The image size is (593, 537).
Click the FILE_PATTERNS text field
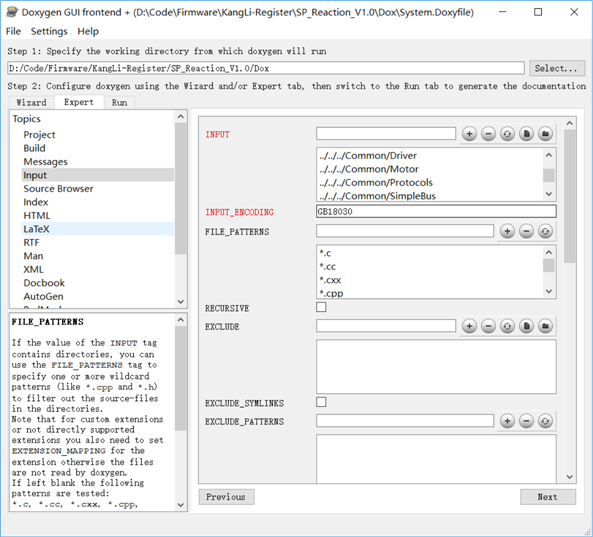pos(405,231)
